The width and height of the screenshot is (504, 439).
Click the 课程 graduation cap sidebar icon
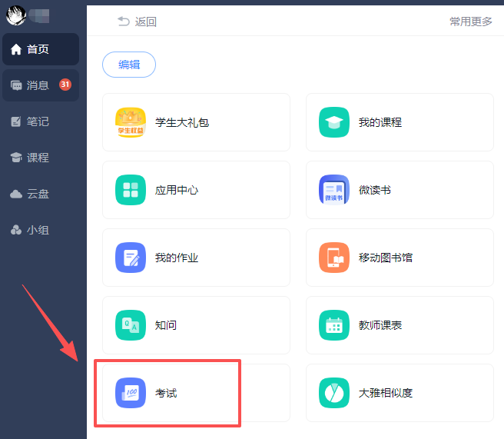(x=16, y=158)
